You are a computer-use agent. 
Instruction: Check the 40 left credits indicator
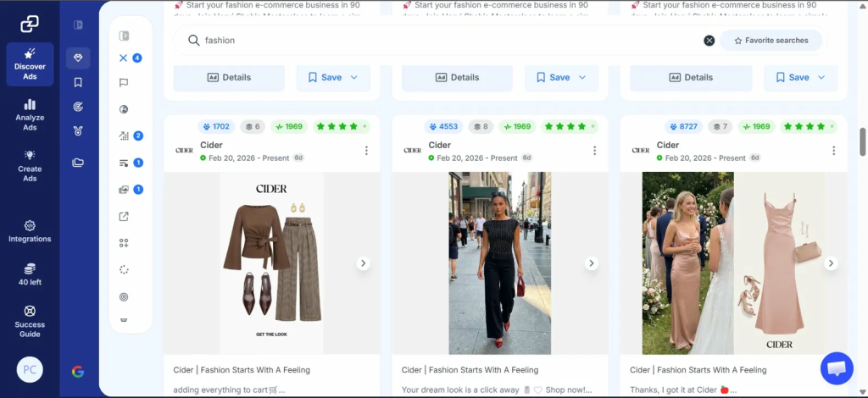pyautogui.click(x=30, y=274)
